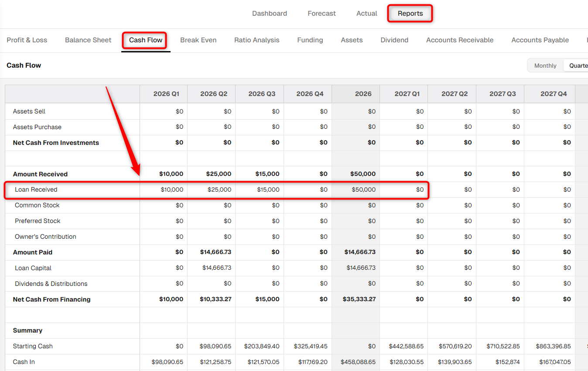Select the 2026 Q4 column header
The height and width of the screenshot is (371, 588).
(x=308, y=94)
